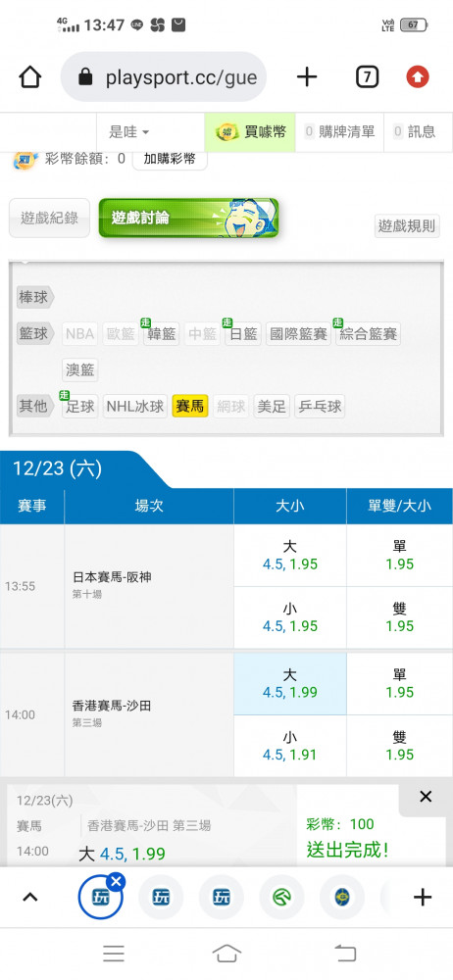
Task: Close the bet slip panel with X
Action: click(426, 796)
